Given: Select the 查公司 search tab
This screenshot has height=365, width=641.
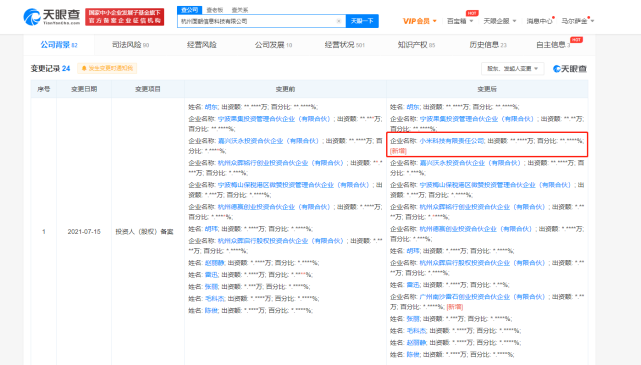Looking at the screenshot, I should [x=189, y=10].
